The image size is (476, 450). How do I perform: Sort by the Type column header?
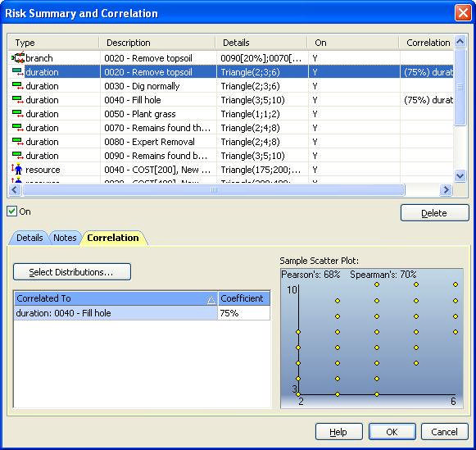point(54,43)
